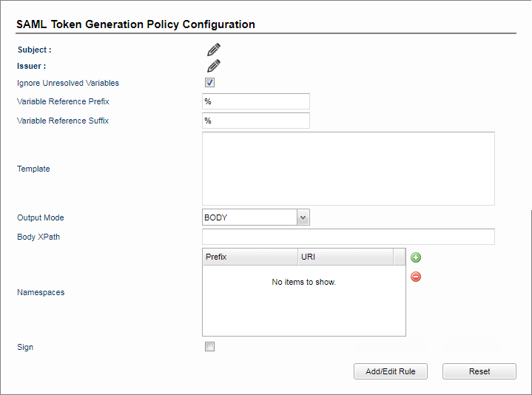Viewport: 532px width, 395px height.
Task: Focus the Variable Reference Suffix field
Action: (256, 121)
